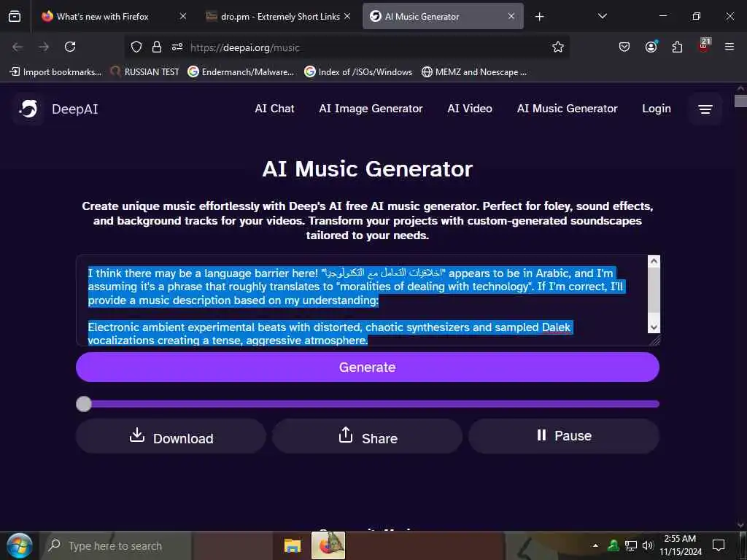Switch to dro.pm Extremely Short Links tab
This screenshot has height=560, width=747.
[279, 16]
